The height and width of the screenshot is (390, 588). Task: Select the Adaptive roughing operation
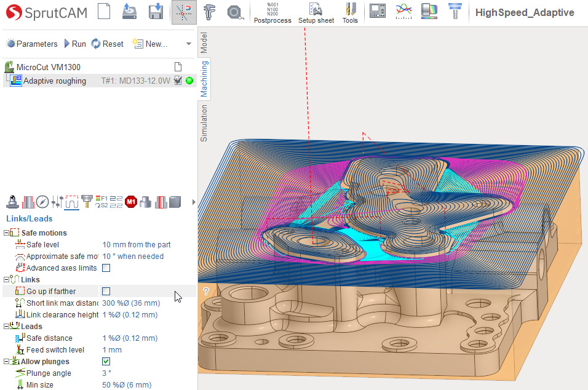[54, 81]
